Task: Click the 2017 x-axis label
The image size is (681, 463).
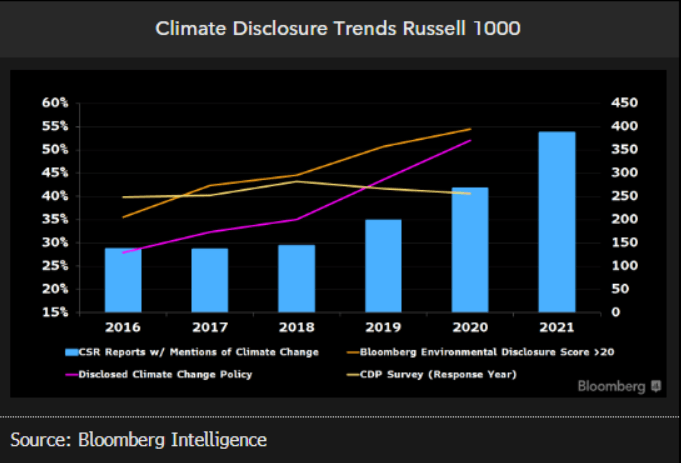Action: click(x=210, y=327)
